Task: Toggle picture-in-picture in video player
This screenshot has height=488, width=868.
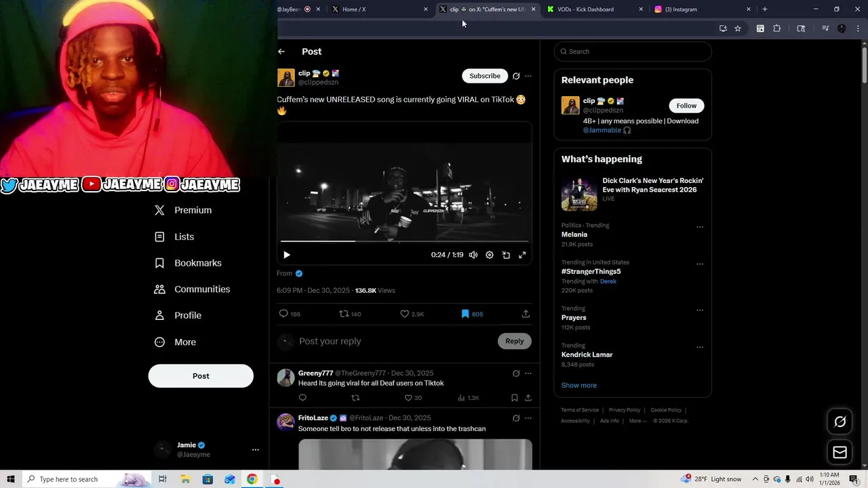Action: click(506, 255)
